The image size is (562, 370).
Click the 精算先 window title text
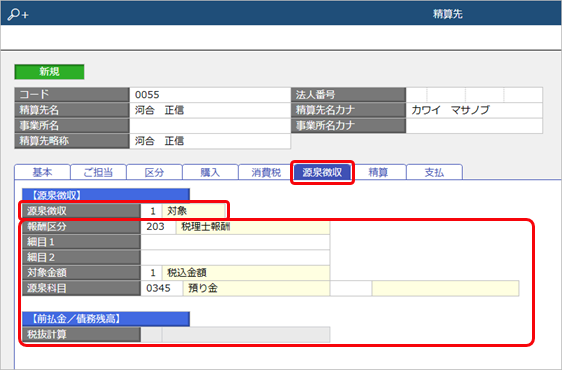click(x=448, y=14)
